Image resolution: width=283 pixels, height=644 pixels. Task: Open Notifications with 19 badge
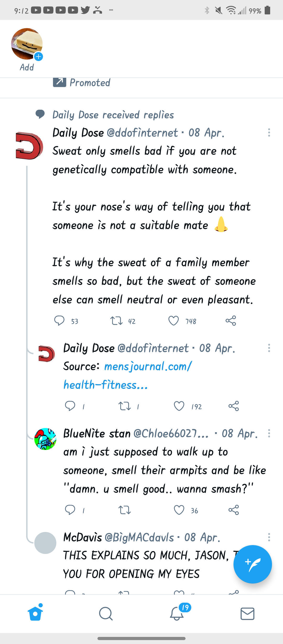[177, 613]
